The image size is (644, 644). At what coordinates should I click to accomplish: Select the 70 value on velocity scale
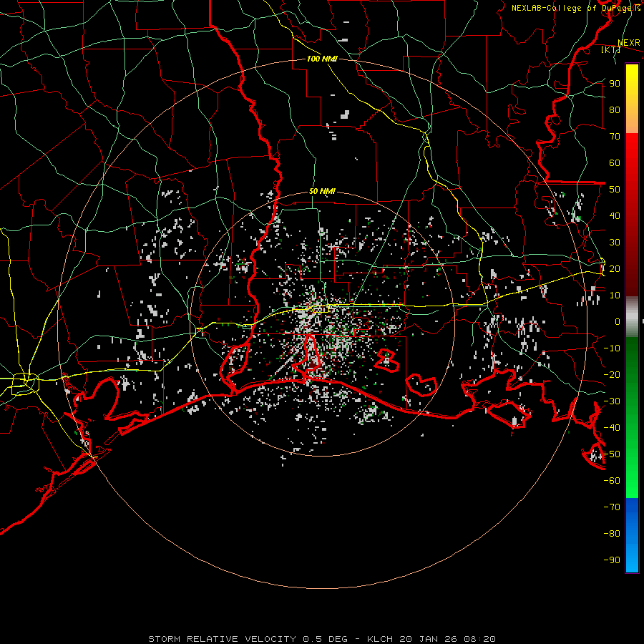[x=615, y=137]
